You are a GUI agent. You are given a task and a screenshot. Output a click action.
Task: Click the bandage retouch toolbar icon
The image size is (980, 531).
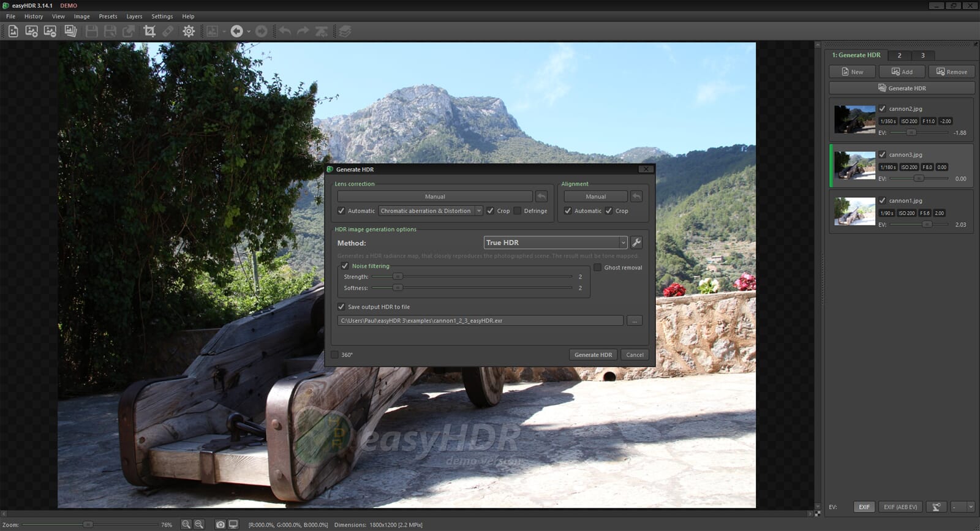click(x=167, y=31)
